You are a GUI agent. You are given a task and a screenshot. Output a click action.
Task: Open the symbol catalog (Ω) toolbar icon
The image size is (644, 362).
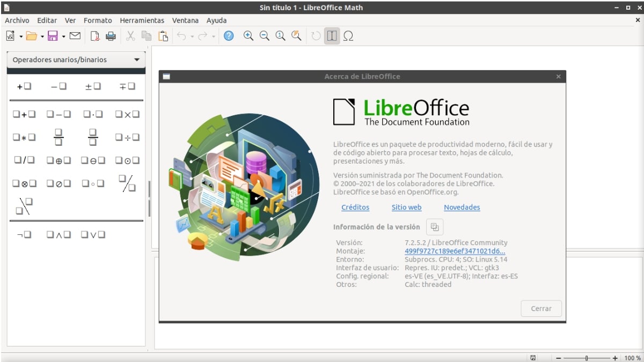click(349, 36)
